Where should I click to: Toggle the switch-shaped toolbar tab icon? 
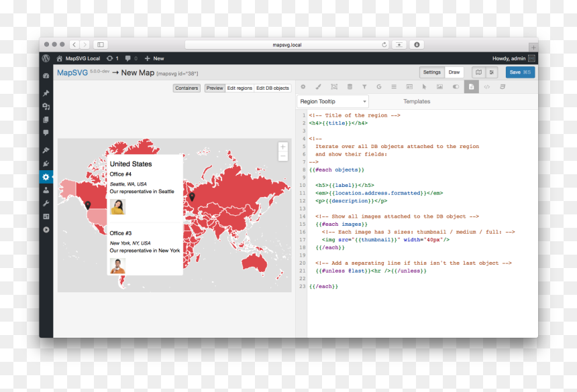point(456,87)
